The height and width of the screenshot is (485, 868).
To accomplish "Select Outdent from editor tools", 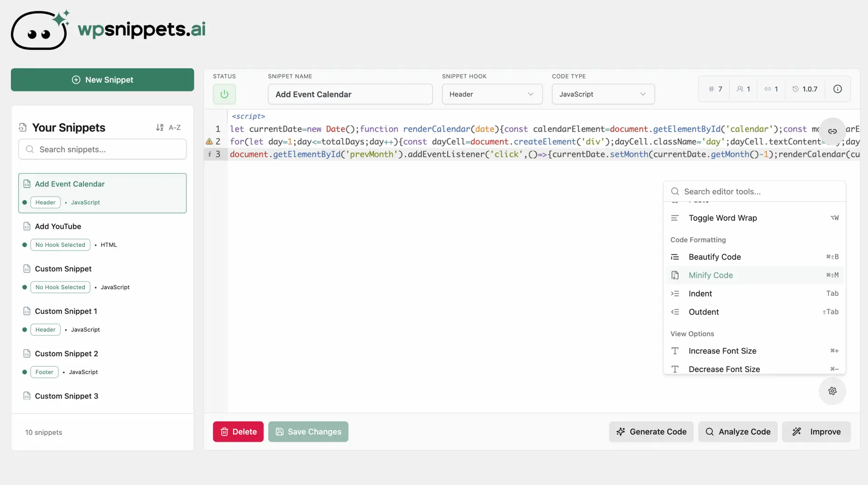I will pyautogui.click(x=755, y=312).
